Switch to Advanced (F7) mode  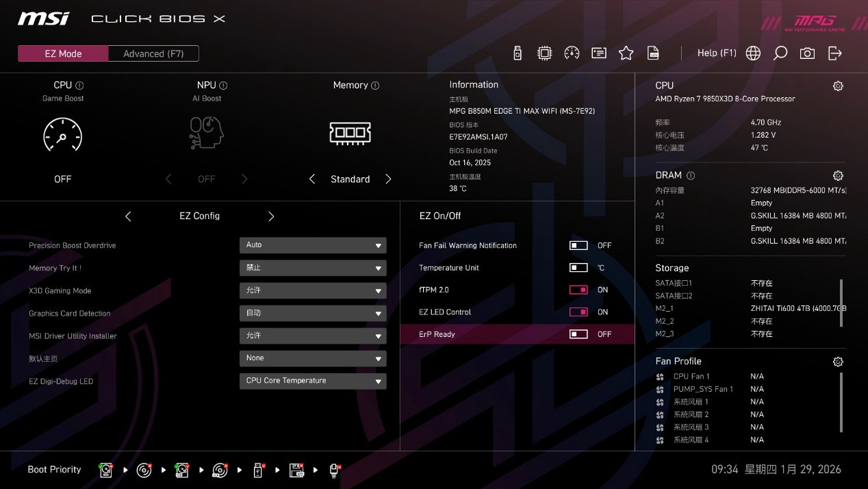(x=153, y=53)
